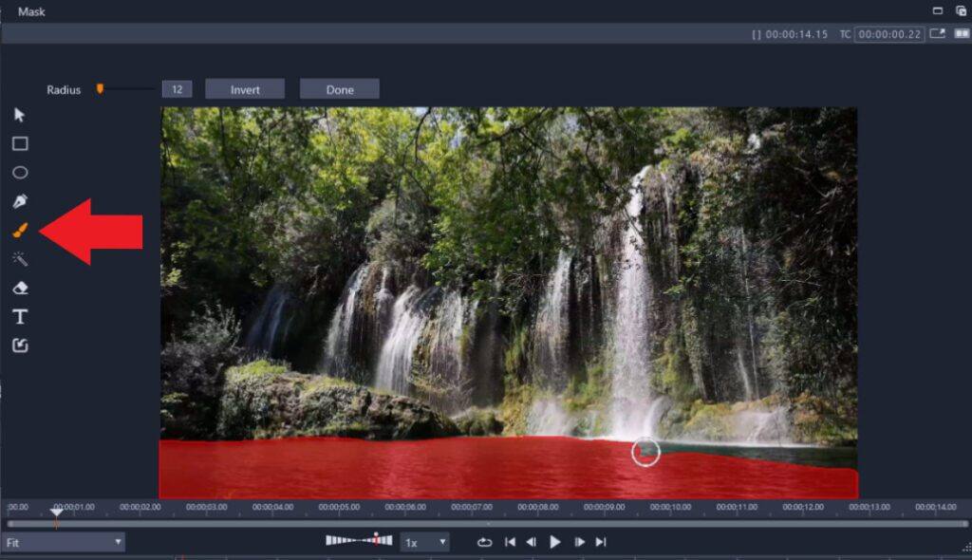Select the magic wand tool
The image size is (972, 560).
coord(20,257)
